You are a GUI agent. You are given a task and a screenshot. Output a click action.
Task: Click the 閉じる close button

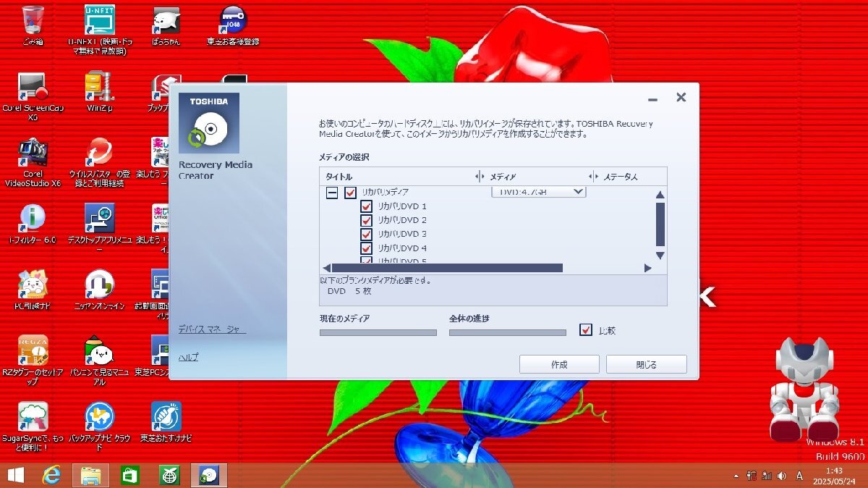(x=647, y=364)
